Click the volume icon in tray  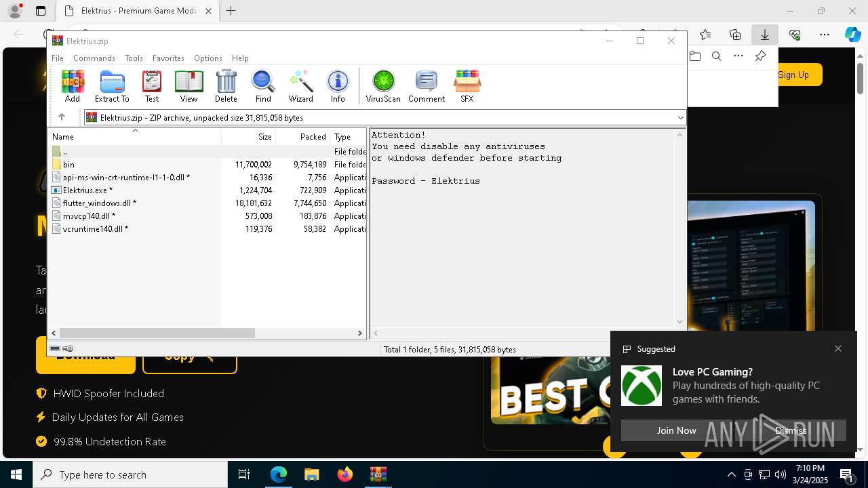point(780,474)
